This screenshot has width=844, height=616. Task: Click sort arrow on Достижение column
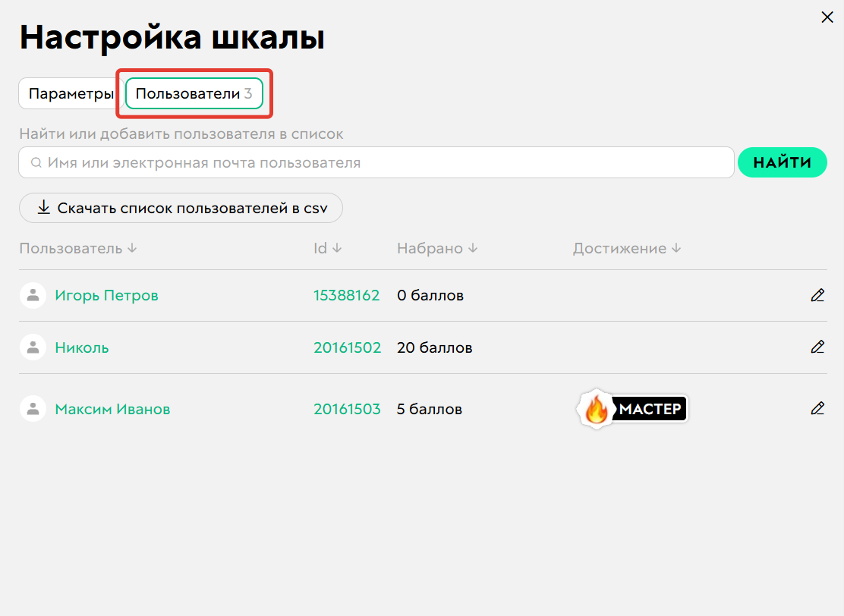676,248
